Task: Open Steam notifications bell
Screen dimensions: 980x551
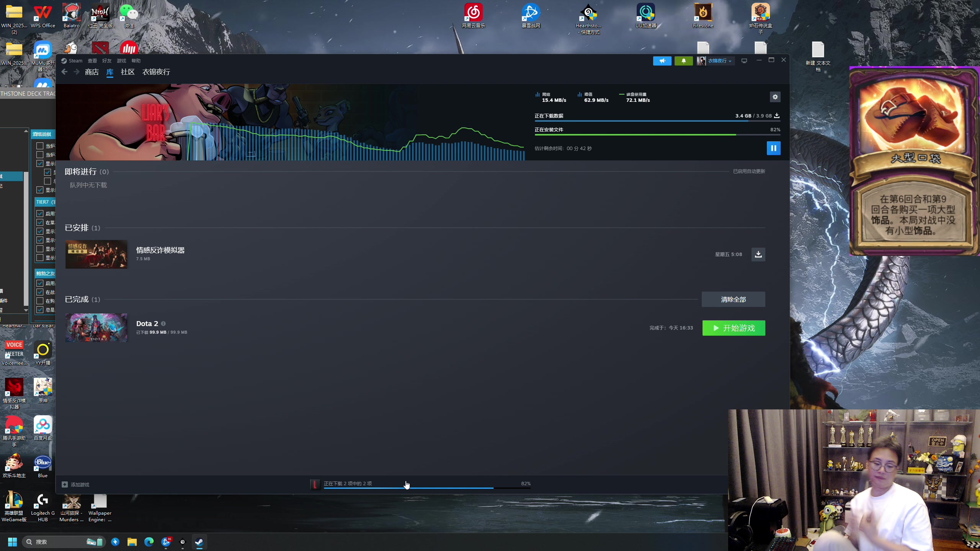Action: pyautogui.click(x=683, y=61)
